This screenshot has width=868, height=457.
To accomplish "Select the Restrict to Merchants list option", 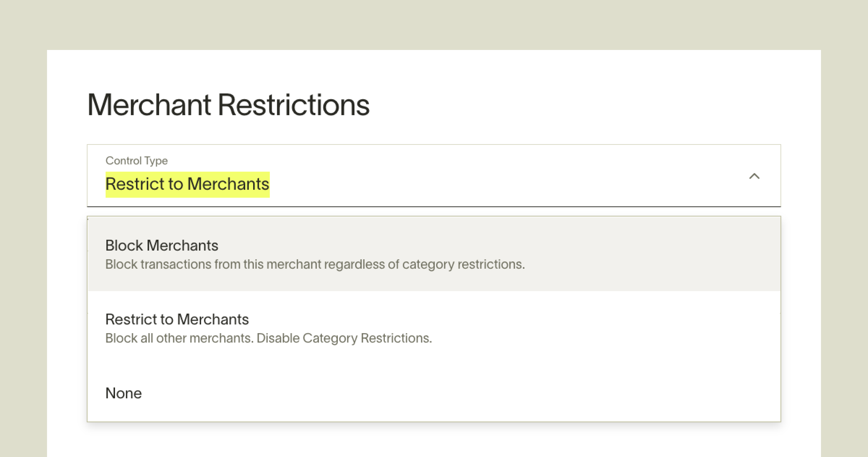I will click(434, 328).
